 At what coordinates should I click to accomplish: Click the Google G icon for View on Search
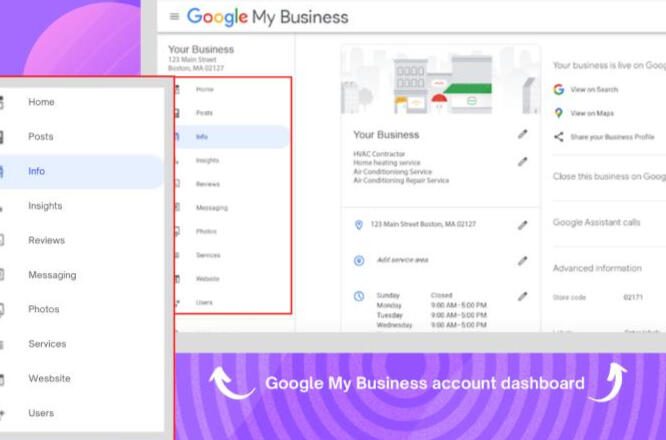pos(559,89)
